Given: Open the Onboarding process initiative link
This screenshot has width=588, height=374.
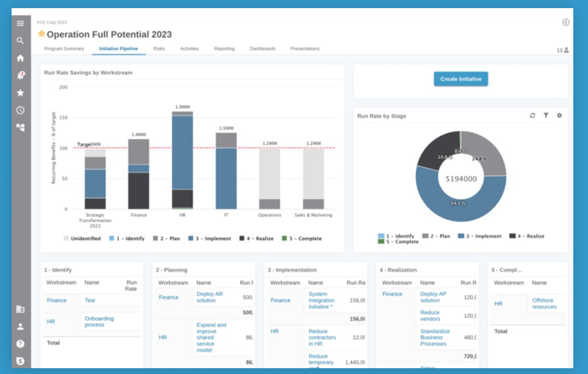Looking at the screenshot, I should tap(99, 321).
